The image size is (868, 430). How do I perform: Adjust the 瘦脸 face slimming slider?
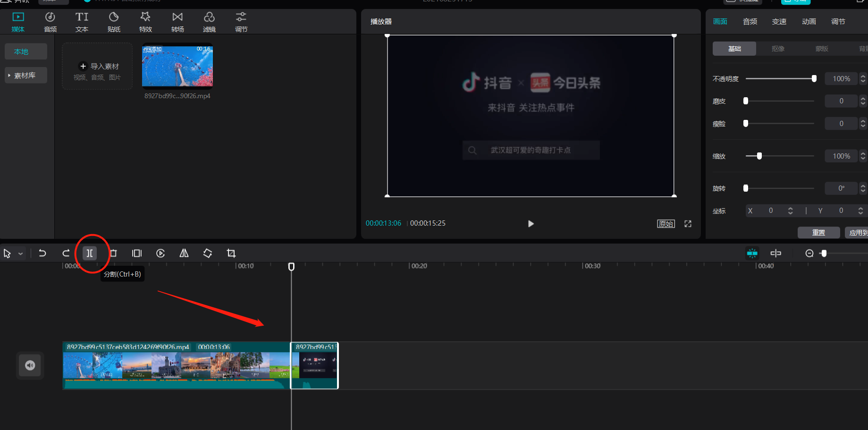(x=780, y=124)
